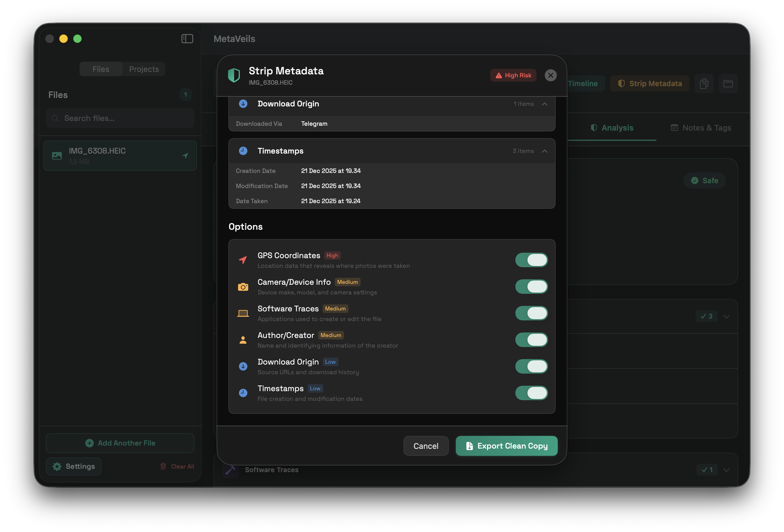The image size is (784, 532).
Task: Click Export Clean Copy button
Action: coord(506,446)
